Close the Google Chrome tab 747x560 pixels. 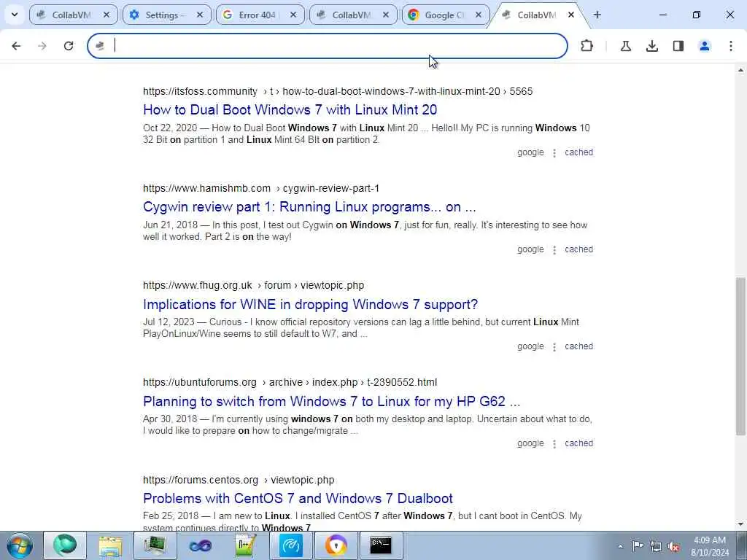click(479, 15)
